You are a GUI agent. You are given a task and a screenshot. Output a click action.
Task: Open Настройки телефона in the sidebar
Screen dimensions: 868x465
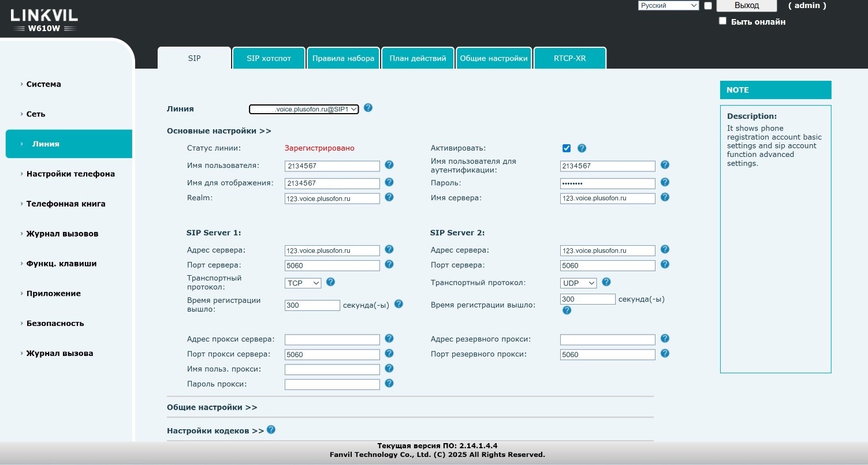[x=70, y=174]
